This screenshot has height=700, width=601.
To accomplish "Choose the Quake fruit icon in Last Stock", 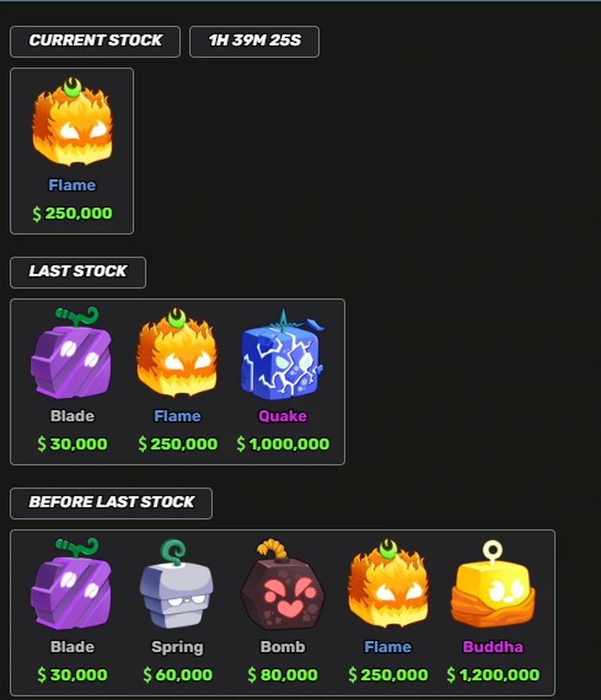I will point(283,354).
